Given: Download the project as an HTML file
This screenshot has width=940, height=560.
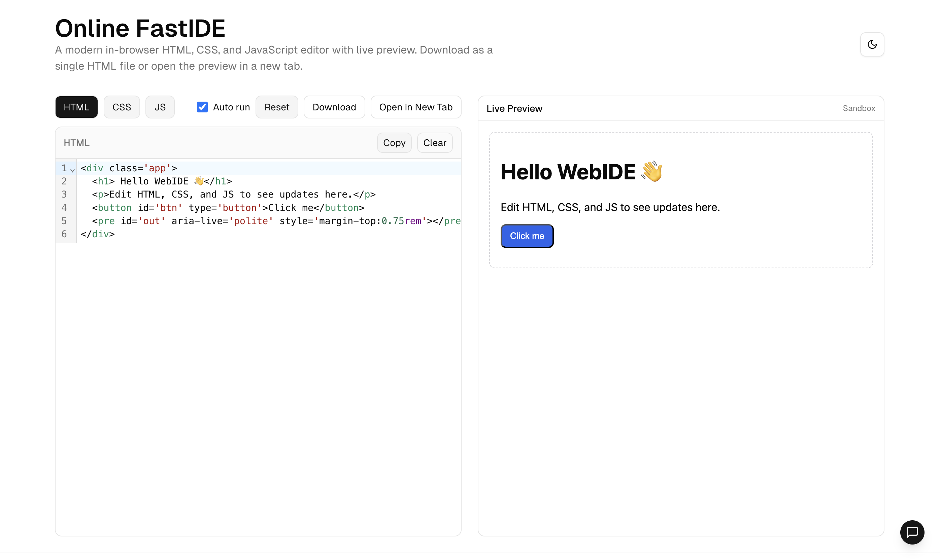Looking at the screenshot, I should pos(334,107).
